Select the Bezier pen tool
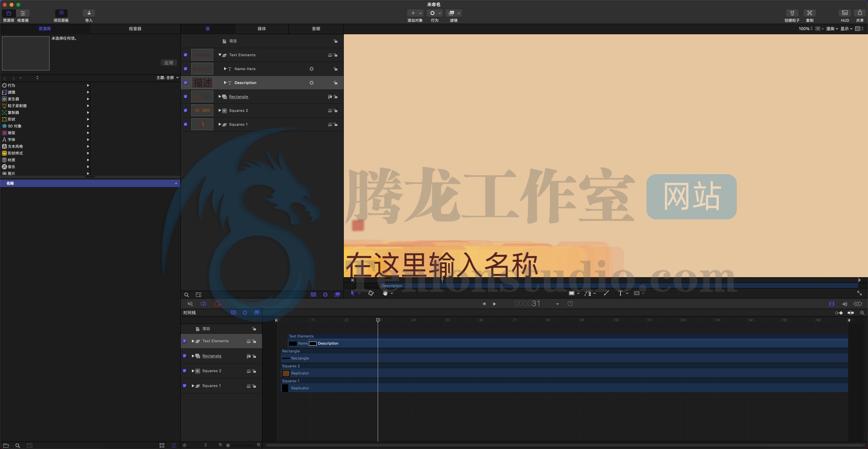The image size is (868, 449). [x=588, y=293]
